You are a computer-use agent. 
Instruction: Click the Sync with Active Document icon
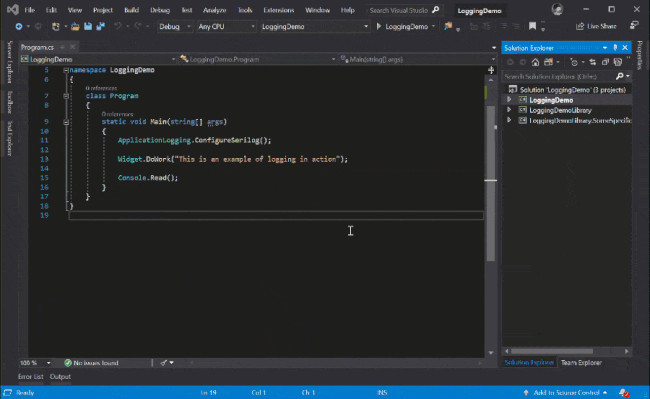(x=593, y=62)
